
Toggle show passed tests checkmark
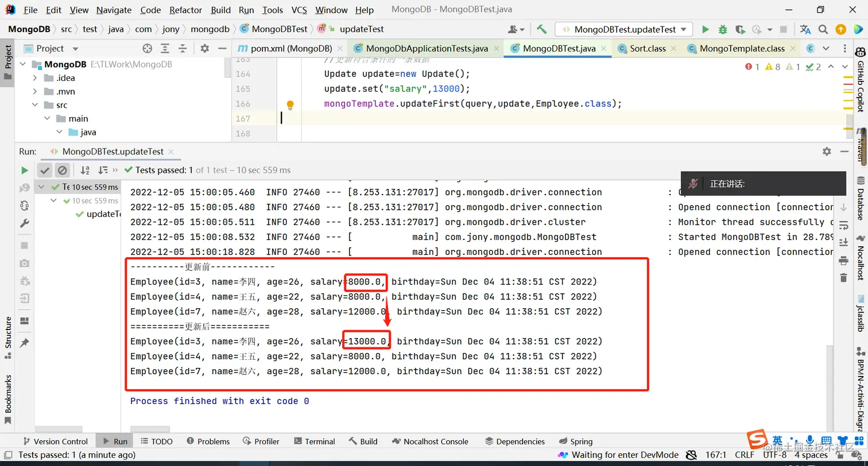(45, 170)
